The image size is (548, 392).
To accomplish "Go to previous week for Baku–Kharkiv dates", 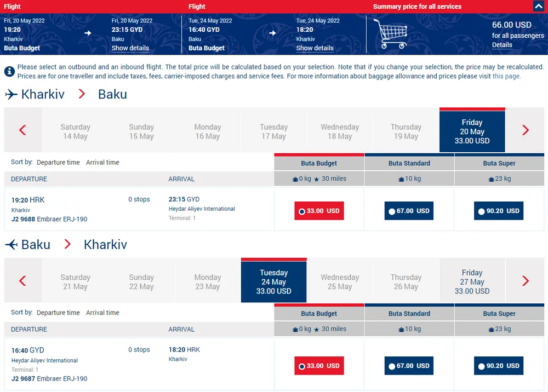I will [x=23, y=281].
